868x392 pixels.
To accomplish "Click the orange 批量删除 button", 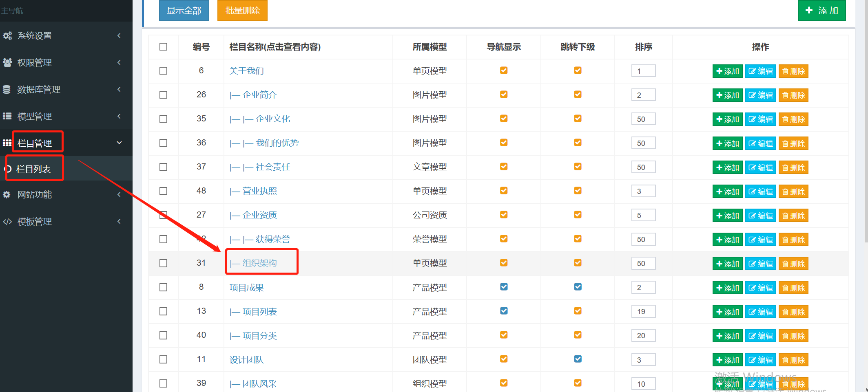I will point(242,10).
